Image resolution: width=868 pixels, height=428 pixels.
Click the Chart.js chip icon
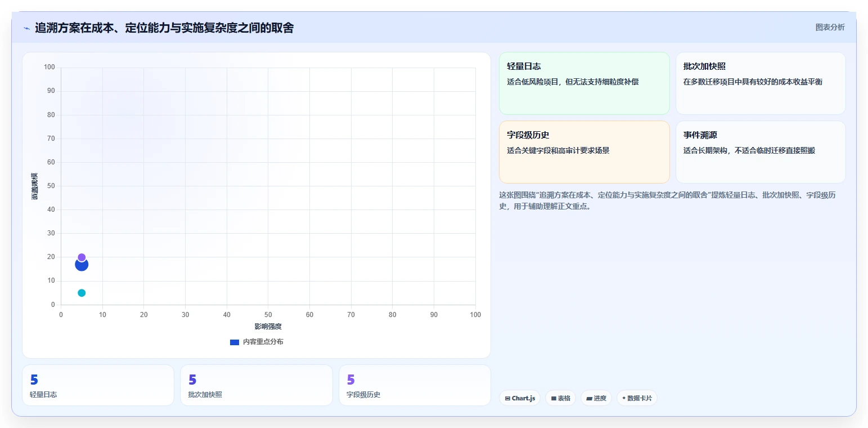pos(507,399)
